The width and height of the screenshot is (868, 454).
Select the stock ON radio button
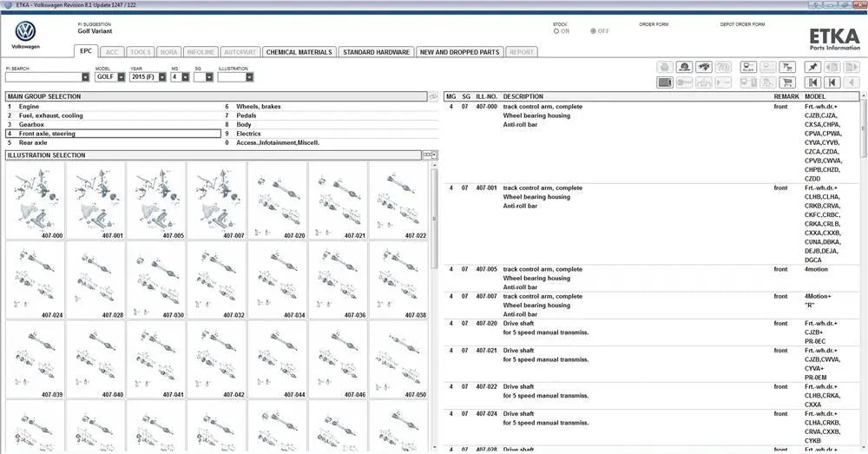[x=556, y=31]
